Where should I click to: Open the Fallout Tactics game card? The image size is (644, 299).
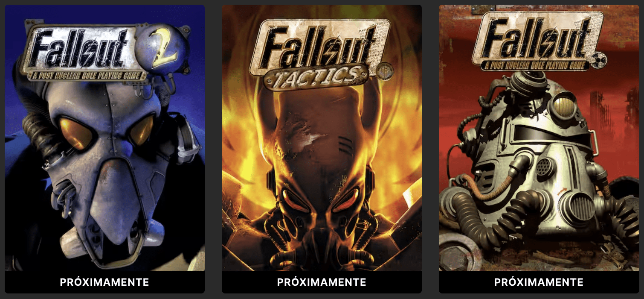click(x=322, y=149)
